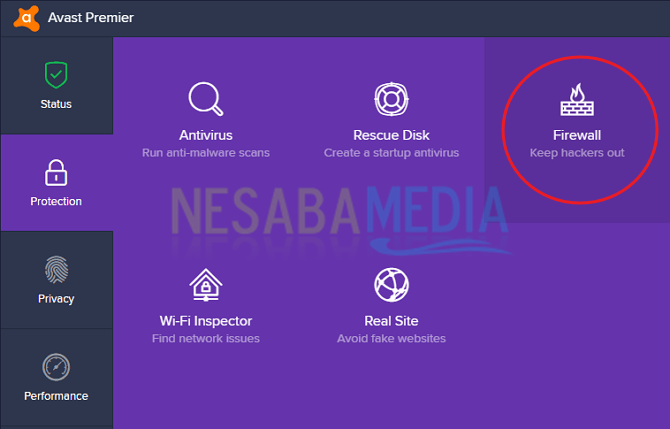The width and height of the screenshot is (670, 429).
Task: Click the "Run anti-malware scans" text
Action: 206,153
